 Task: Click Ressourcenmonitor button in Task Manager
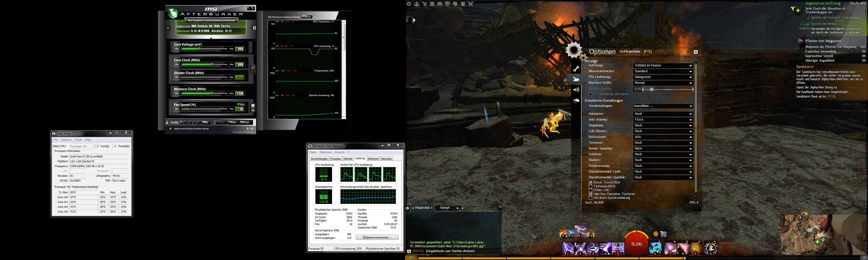tap(377, 237)
